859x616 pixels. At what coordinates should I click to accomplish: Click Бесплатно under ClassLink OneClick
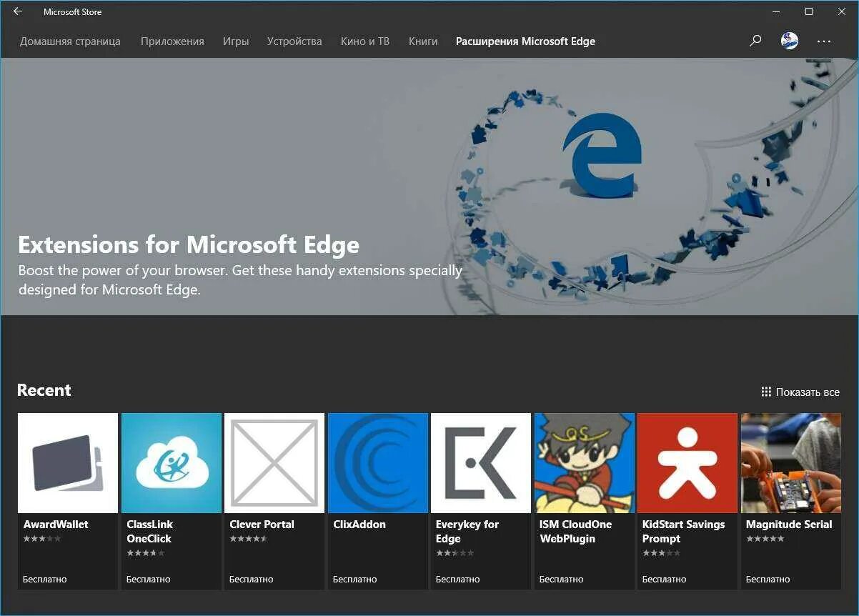pyautogui.click(x=149, y=579)
